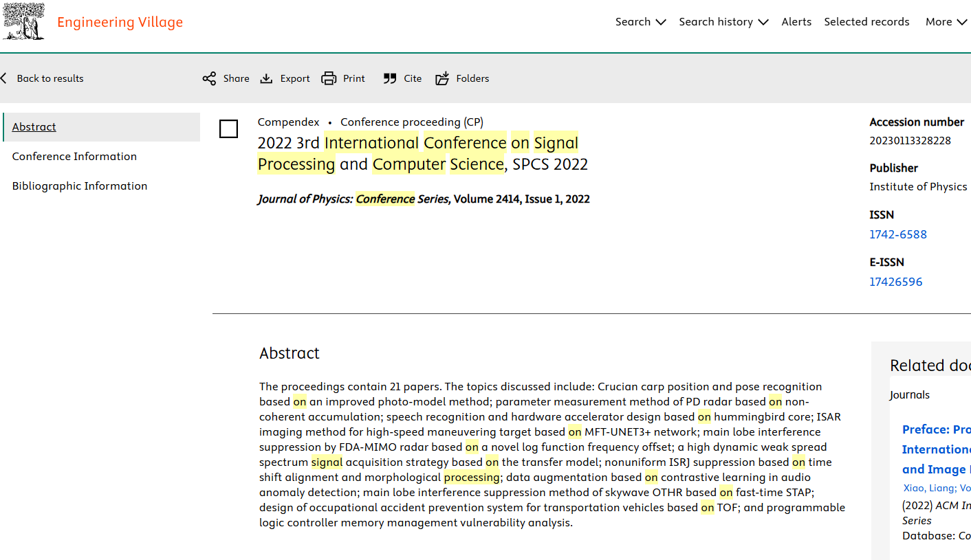Click the Cite quotation mark icon
The width and height of the screenshot is (971, 560).
390,78
